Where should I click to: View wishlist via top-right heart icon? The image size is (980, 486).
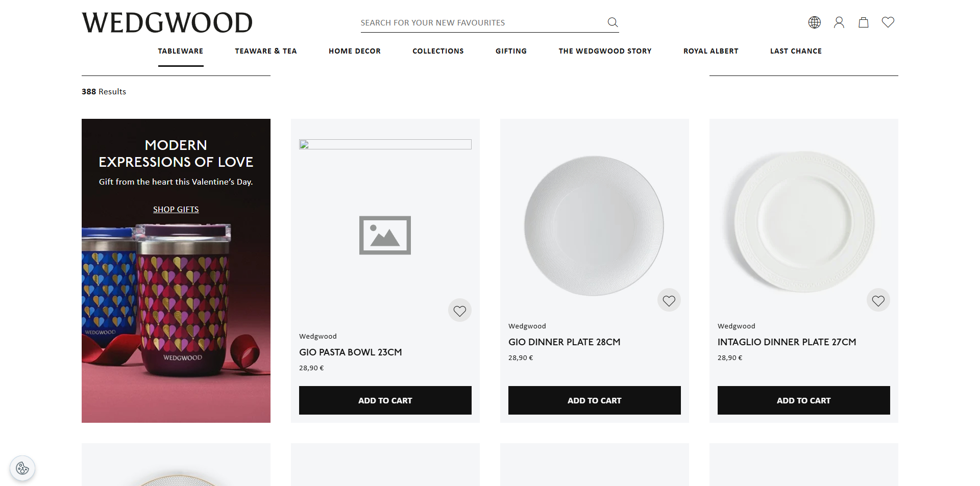888,22
